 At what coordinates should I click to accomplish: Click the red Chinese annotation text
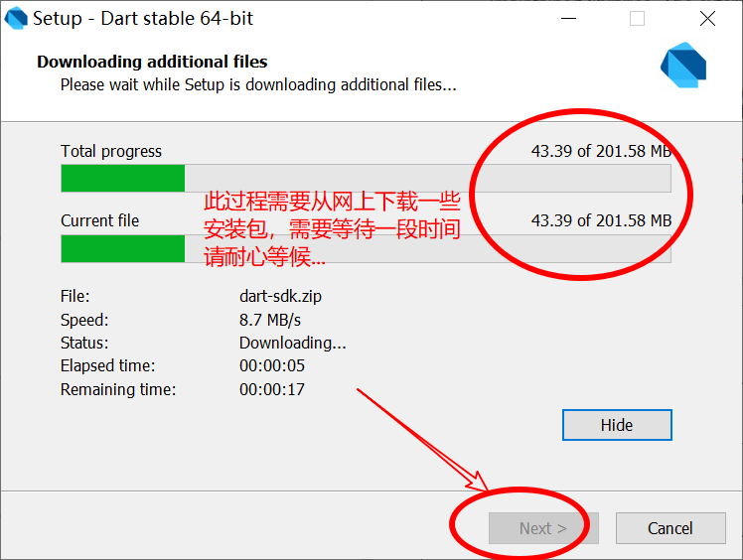[x=332, y=229]
